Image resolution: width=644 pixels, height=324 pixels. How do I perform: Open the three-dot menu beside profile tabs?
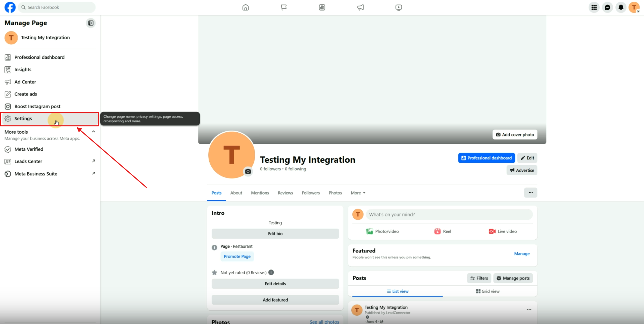click(531, 193)
